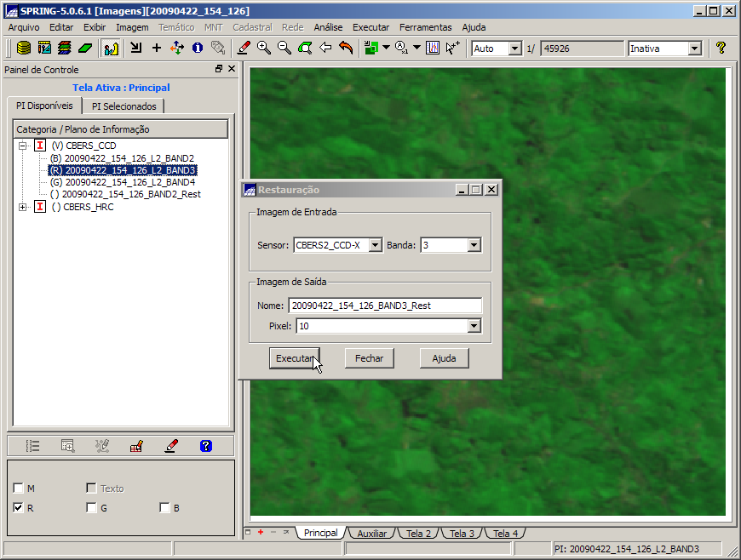The image size is (741, 560).
Task: Click the blue help icon in control panel
Action: (205, 445)
